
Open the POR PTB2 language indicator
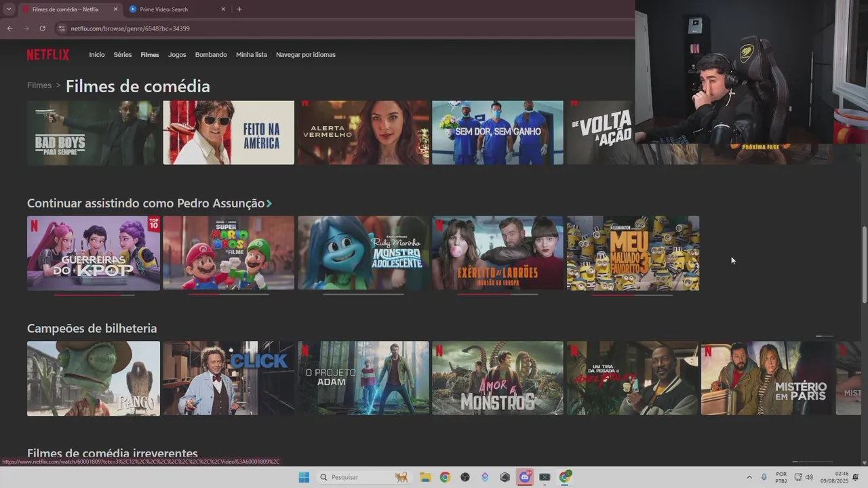pyautogui.click(x=781, y=477)
